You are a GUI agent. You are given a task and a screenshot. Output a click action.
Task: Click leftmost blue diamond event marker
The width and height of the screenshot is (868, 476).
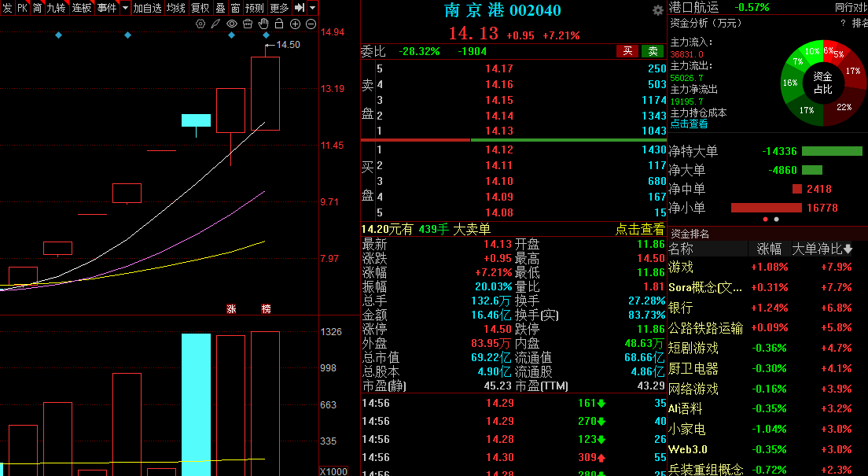pyautogui.click(x=59, y=35)
